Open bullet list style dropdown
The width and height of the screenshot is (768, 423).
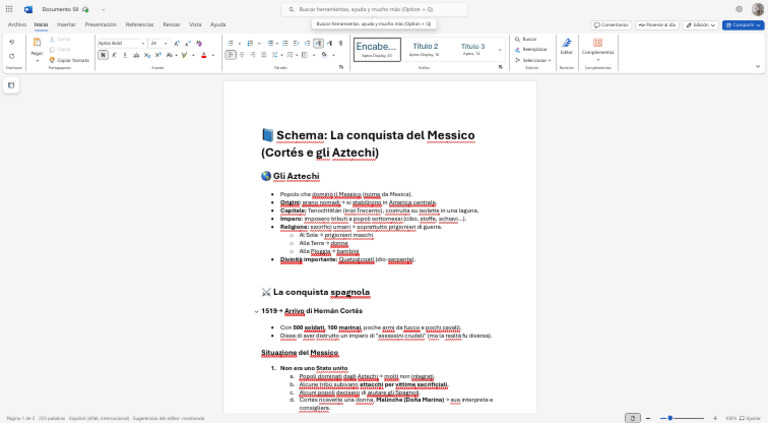click(x=239, y=44)
